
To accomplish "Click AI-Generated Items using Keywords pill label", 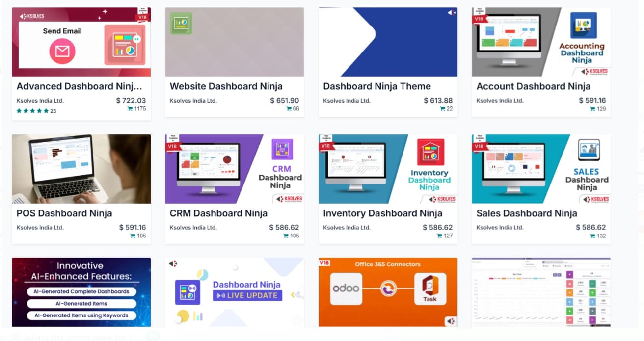I will click(81, 315).
